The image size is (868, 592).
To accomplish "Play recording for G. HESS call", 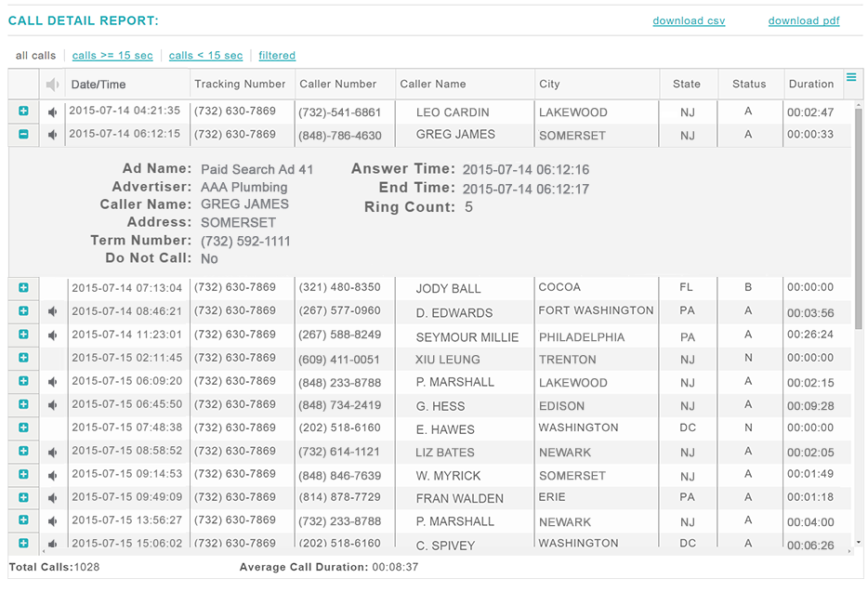I will 53,405.
